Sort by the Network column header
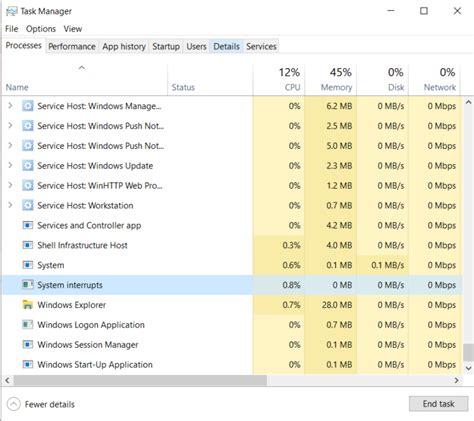The width and height of the screenshot is (474, 421). 435,80
